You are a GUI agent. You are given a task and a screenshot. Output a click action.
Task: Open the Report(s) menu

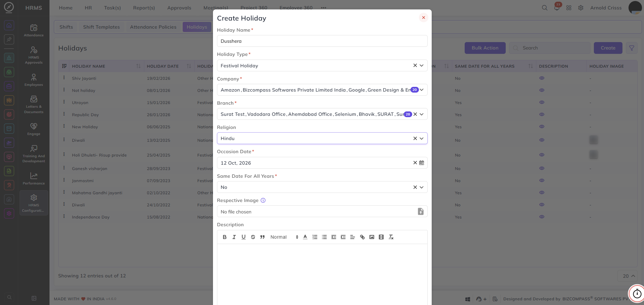pos(144,8)
